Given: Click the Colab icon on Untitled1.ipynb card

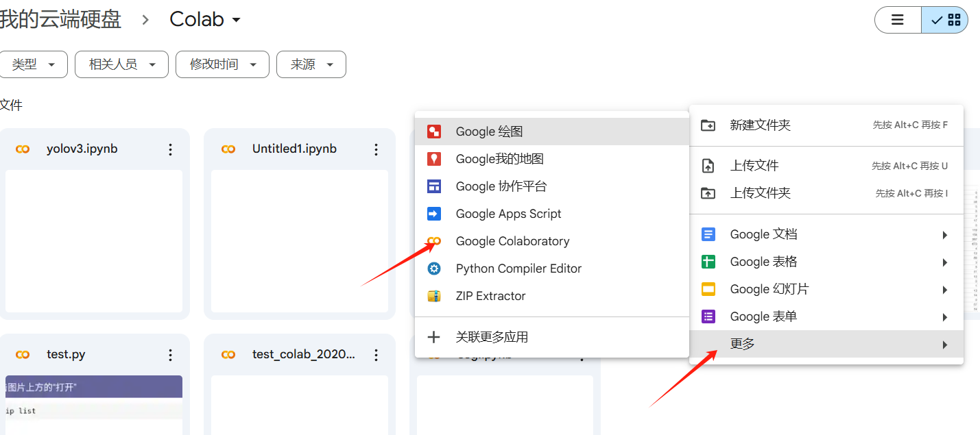Looking at the screenshot, I should coord(228,149).
